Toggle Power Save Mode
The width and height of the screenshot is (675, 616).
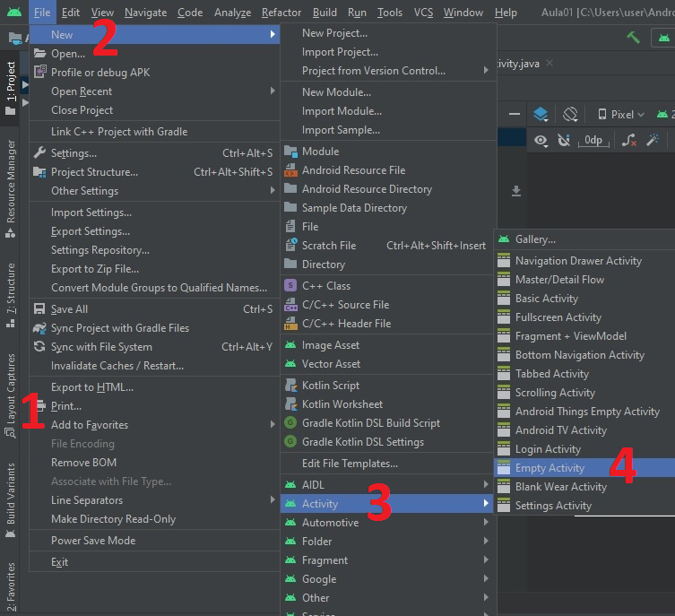[154, 541]
